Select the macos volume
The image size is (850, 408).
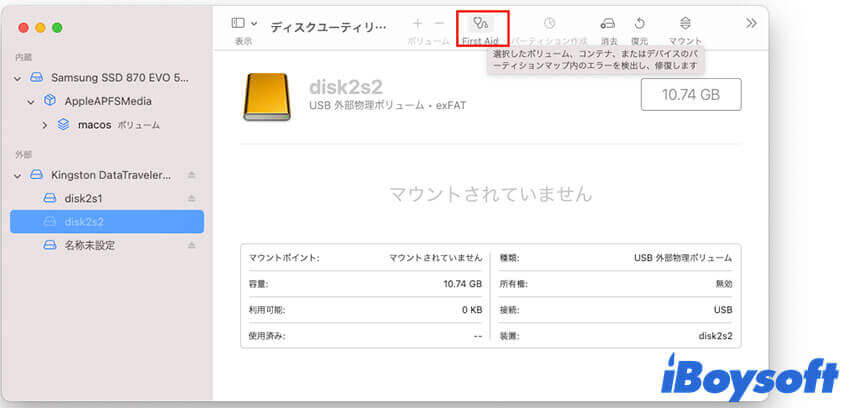coord(94,125)
